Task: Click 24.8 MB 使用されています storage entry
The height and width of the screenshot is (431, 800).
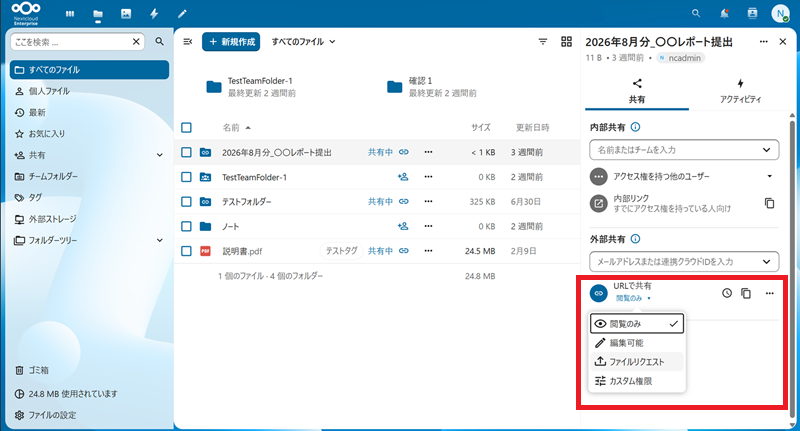Action: [x=89, y=394]
